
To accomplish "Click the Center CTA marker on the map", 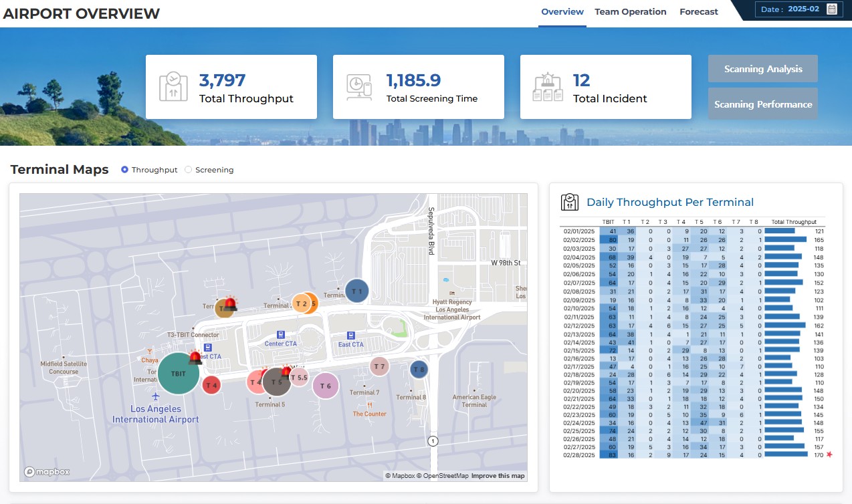I will 280,335.
